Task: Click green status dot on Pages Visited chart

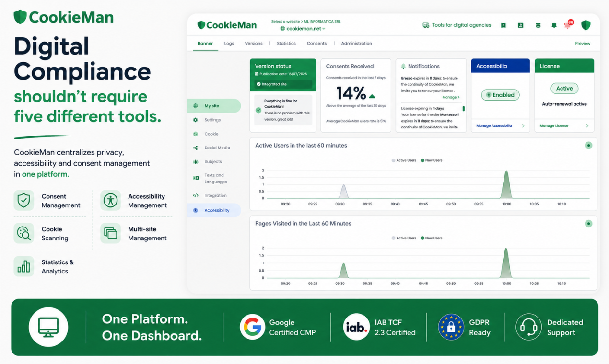Action: pos(588,224)
